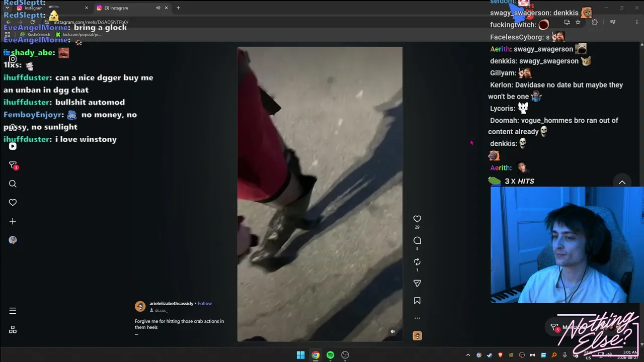Open Instagram search from the sidebar
The width and height of the screenshot is (644, 362).
point(13,184)
